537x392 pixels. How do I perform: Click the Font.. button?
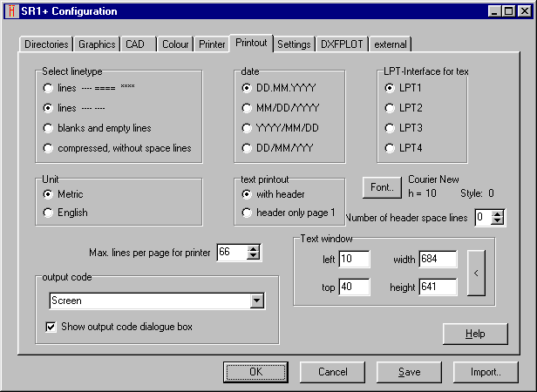pos(381,186)
